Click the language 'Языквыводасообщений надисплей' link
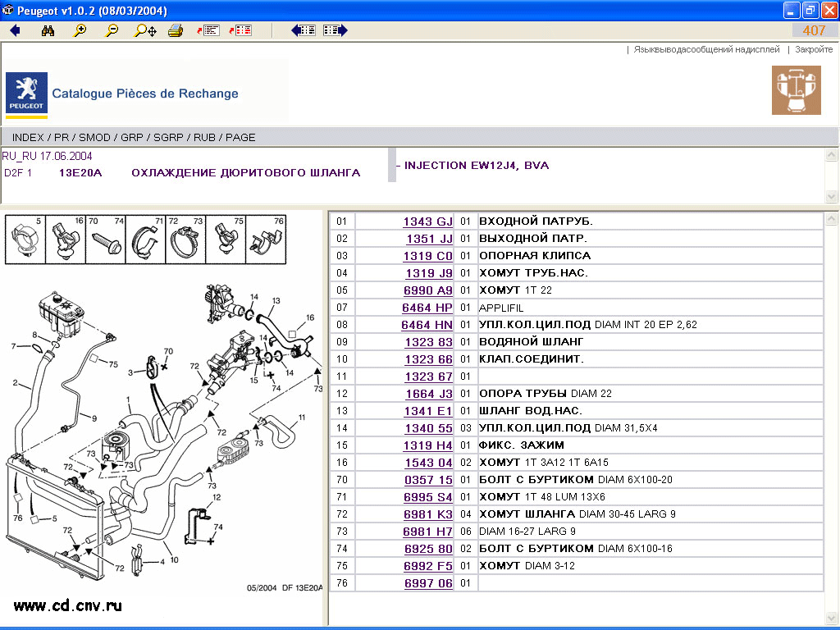 (706, 49)
